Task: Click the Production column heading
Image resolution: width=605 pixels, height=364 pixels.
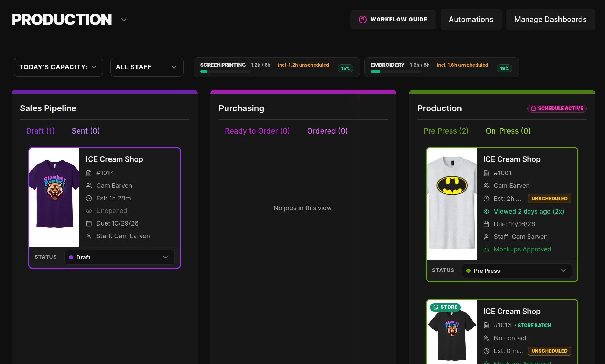Action: 439,108
